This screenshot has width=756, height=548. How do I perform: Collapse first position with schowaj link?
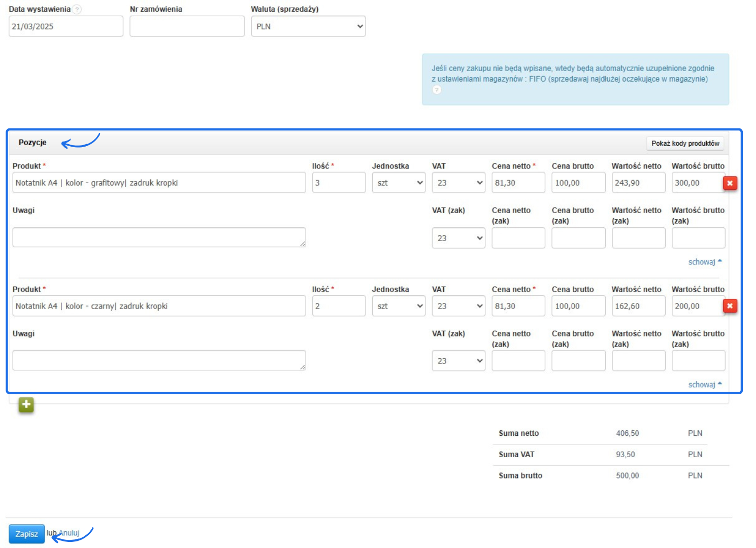click(704, 262)
